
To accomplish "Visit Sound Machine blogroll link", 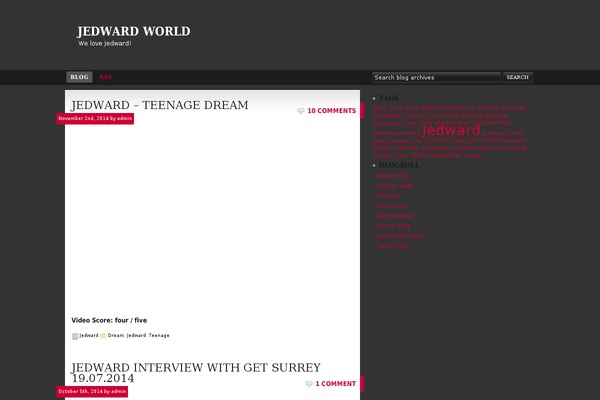I will 401,236.
